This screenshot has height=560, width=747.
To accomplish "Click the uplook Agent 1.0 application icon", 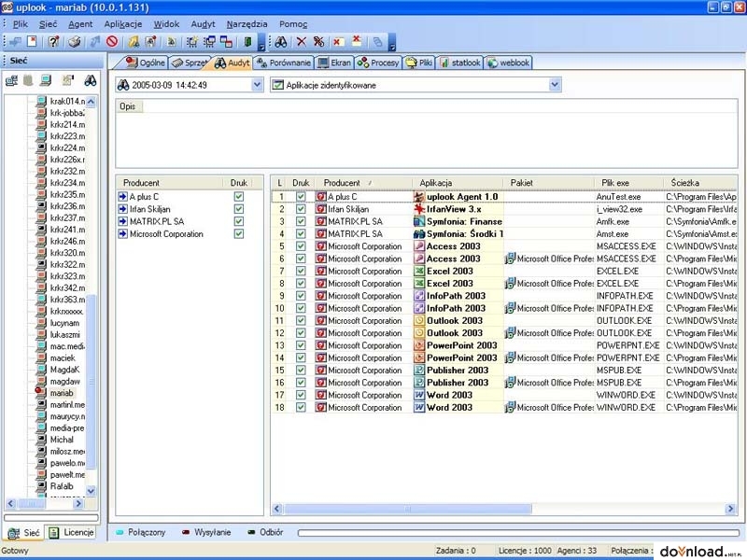I will (418, 197).
